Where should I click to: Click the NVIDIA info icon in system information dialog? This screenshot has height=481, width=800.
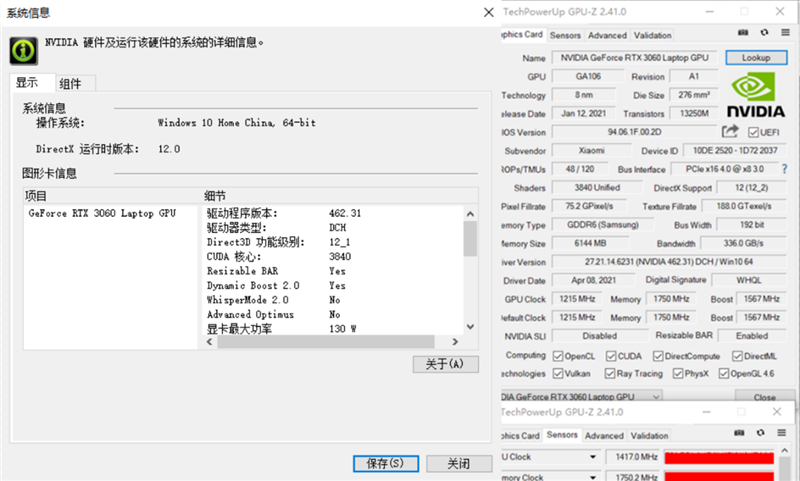click(x=23, y=50)
